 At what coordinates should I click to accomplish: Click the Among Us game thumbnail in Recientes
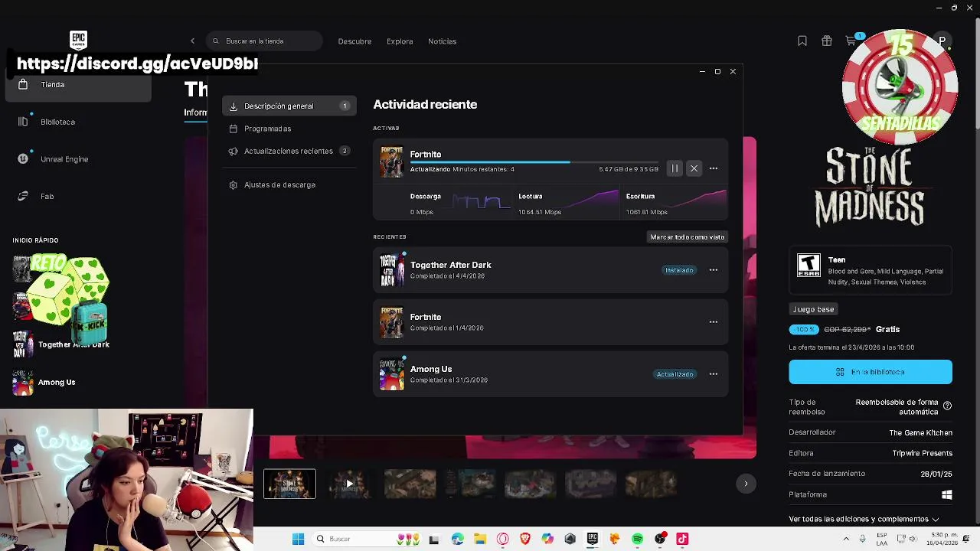(391, 374)
